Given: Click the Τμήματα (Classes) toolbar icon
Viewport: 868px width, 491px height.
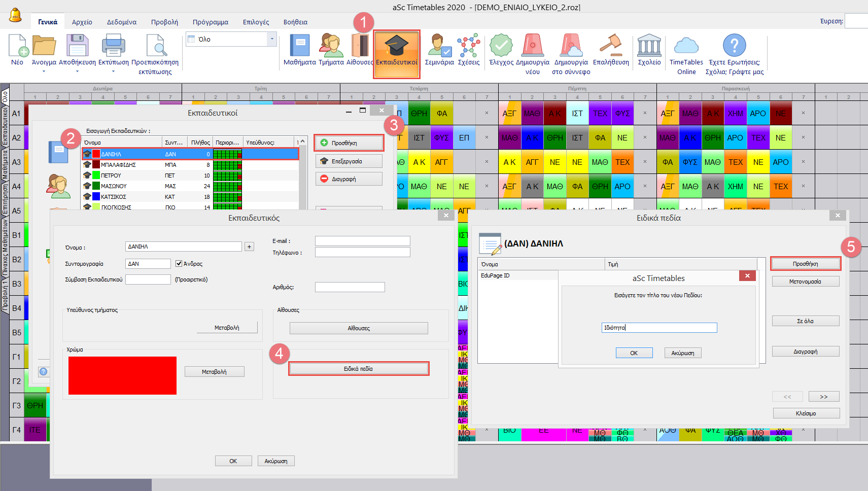Looking at the screenshot, I should 331,50.
